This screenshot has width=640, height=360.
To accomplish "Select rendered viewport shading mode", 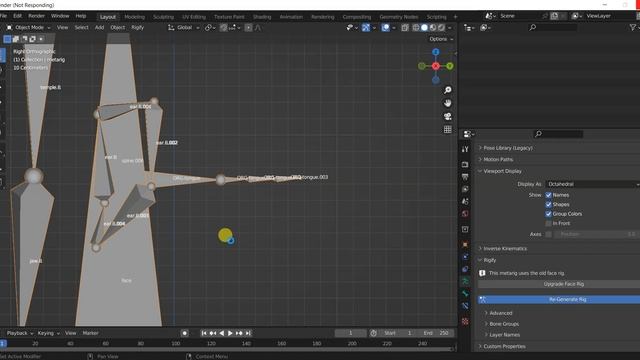I will 441,28.
